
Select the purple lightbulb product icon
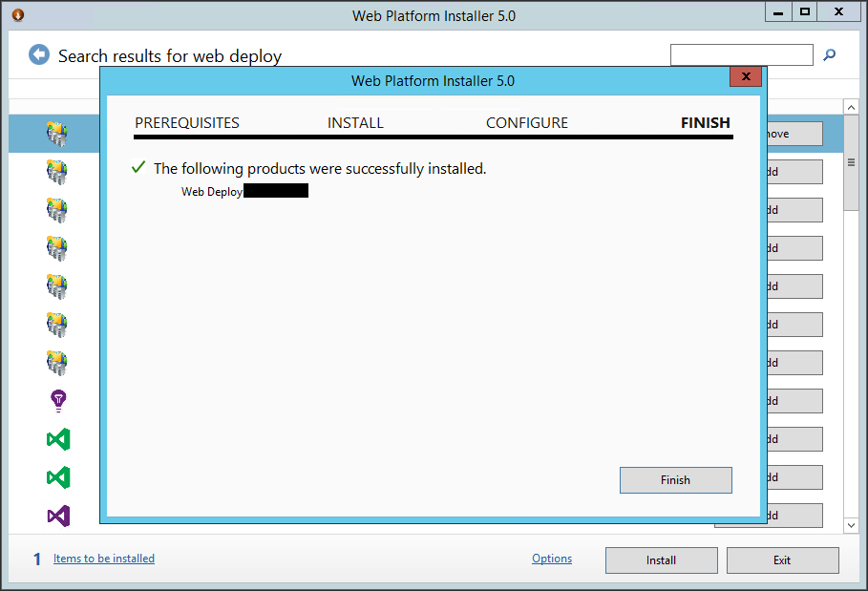coord(58,401)
